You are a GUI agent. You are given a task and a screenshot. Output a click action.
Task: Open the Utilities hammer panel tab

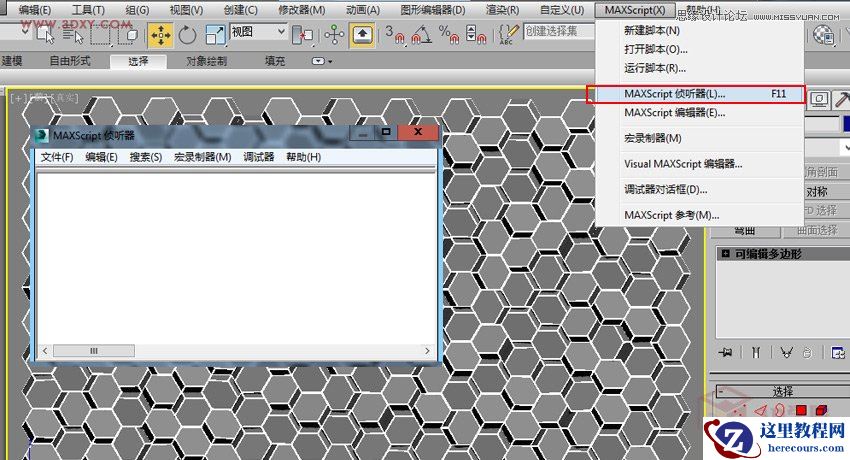tap(842, 99)
